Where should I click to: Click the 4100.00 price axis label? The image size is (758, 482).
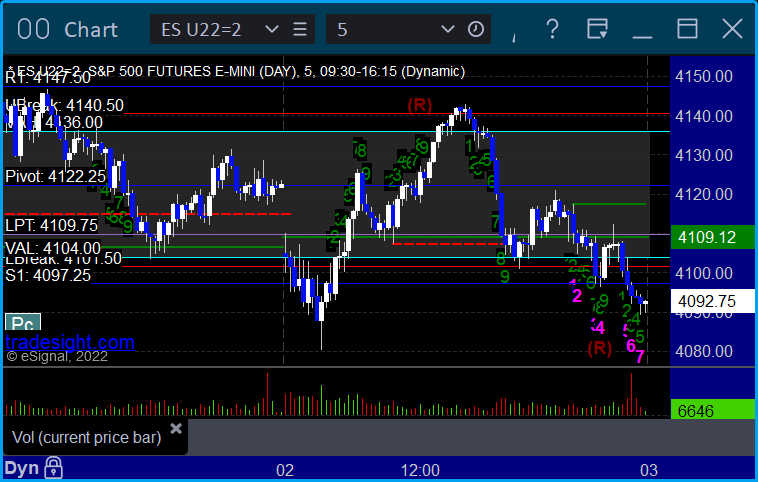703,273
